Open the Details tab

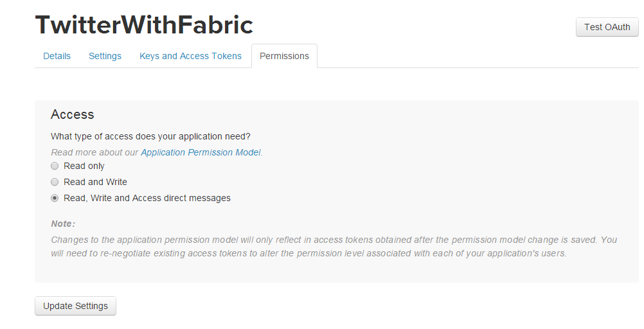57,56
